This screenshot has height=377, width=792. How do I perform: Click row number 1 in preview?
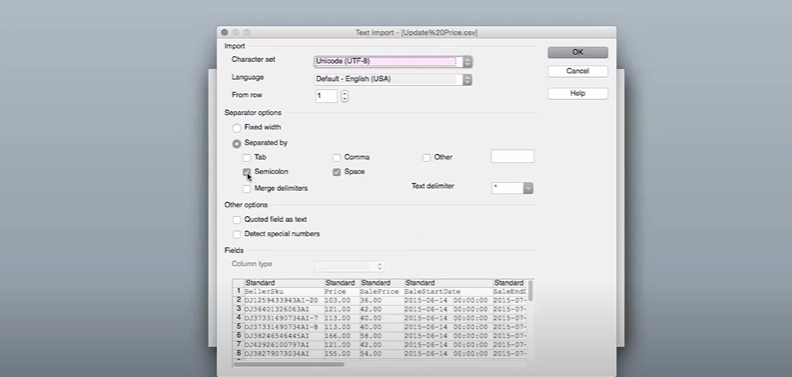[238, 292]
